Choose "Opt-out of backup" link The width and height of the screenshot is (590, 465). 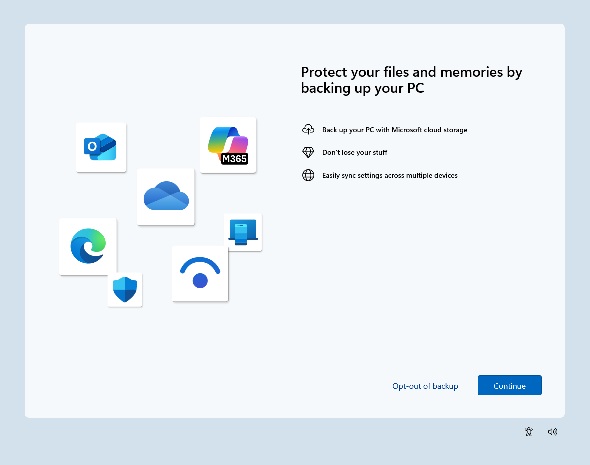pyautogui.click(x=425, y=386)
